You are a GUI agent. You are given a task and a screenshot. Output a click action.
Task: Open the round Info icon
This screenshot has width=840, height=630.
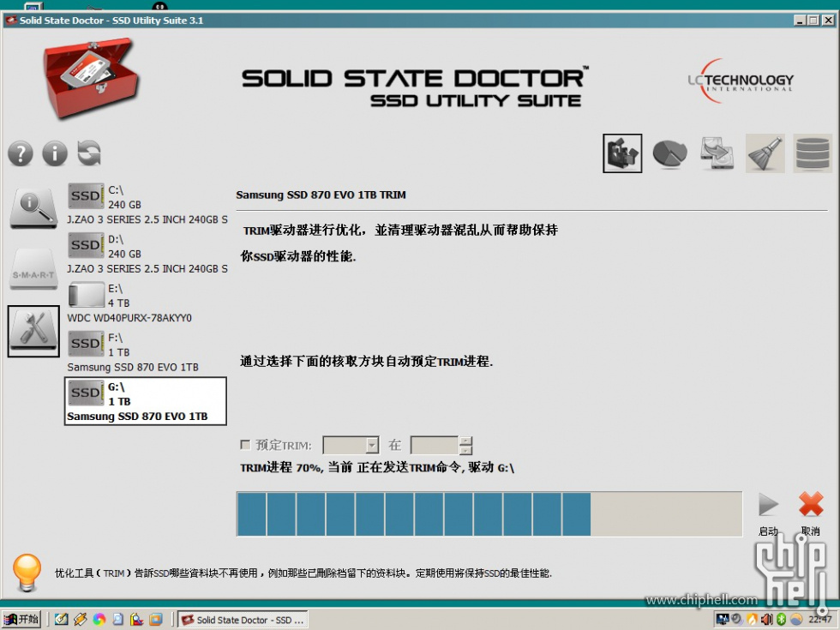click(55, 153)
